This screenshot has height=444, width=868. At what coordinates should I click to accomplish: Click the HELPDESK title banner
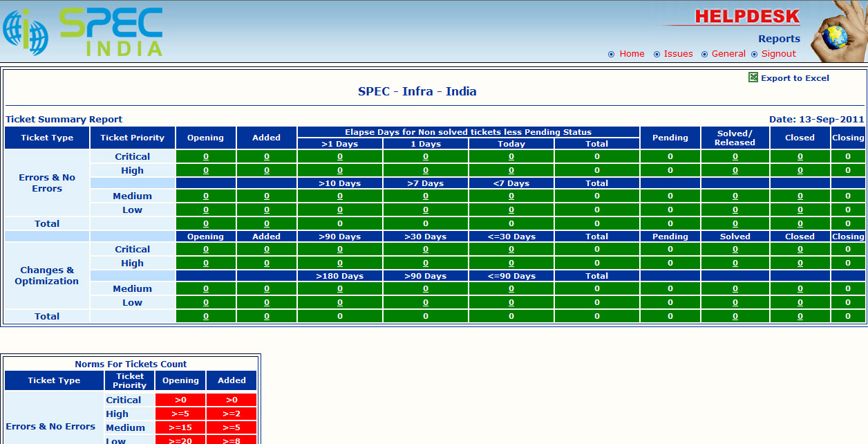(746, 17)
